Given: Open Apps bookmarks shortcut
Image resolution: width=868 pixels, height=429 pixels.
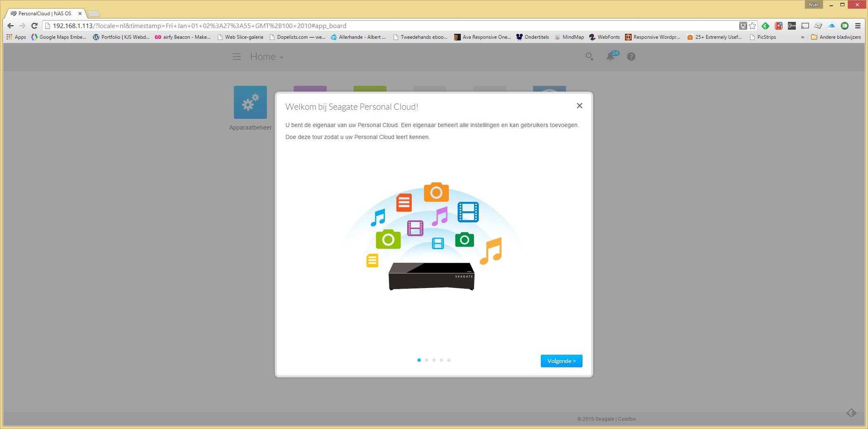Looking at the screenshot, I should click(16, 37).
